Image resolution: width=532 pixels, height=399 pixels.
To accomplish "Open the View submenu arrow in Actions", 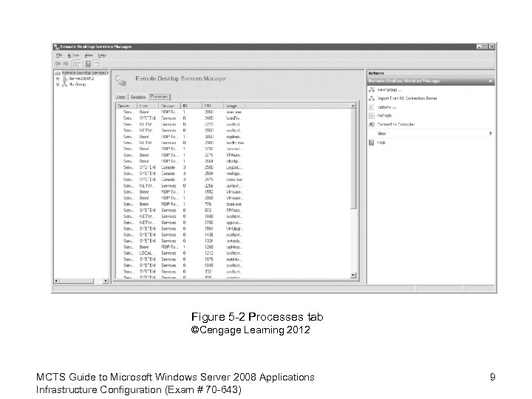I will [x=491, y=133].
